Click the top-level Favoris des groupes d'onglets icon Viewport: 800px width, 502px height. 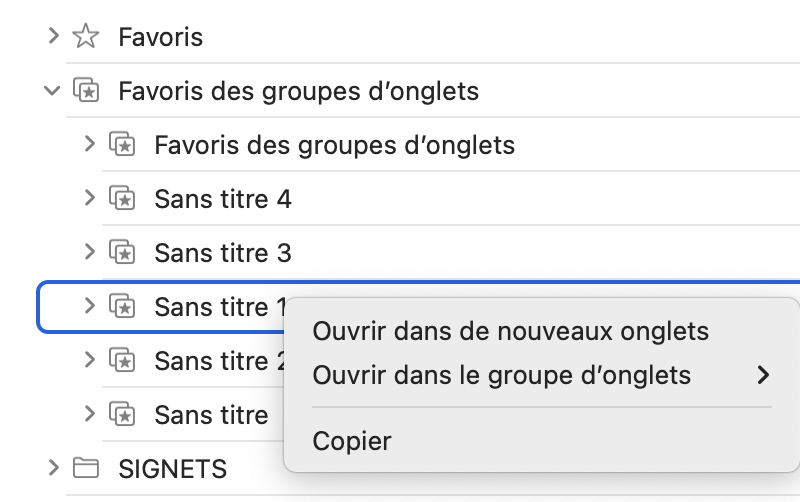pos(86,92)
